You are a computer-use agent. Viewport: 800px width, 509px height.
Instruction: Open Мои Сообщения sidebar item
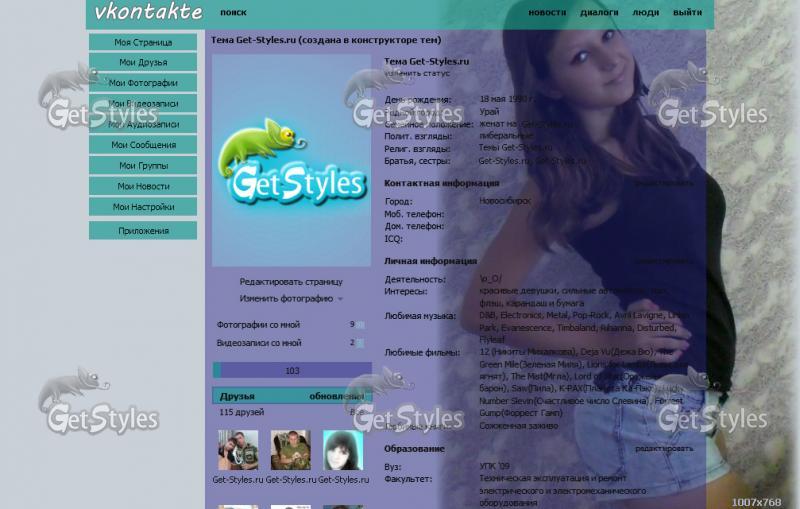[143, 145]
